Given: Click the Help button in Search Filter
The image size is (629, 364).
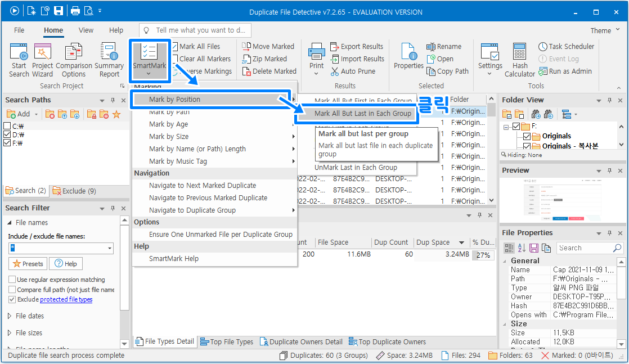Looking at the screenshot, I should pyautogui.click(x=66, y=264).
